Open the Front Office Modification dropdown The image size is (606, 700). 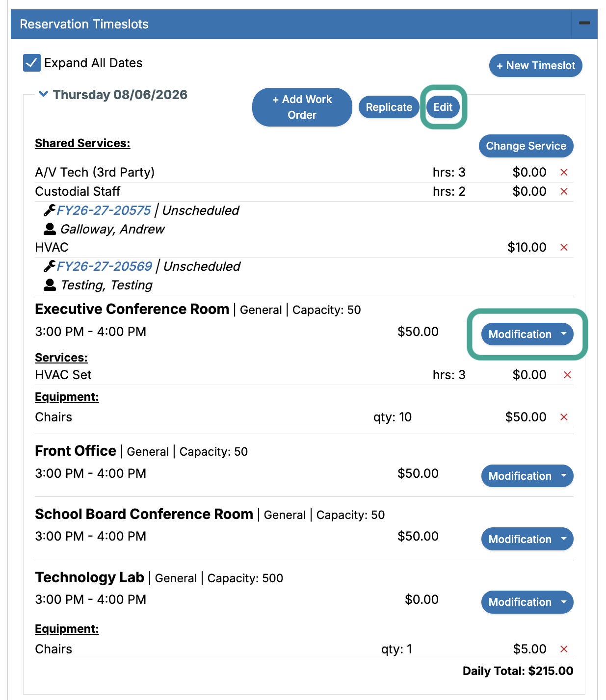coord(527,476)
